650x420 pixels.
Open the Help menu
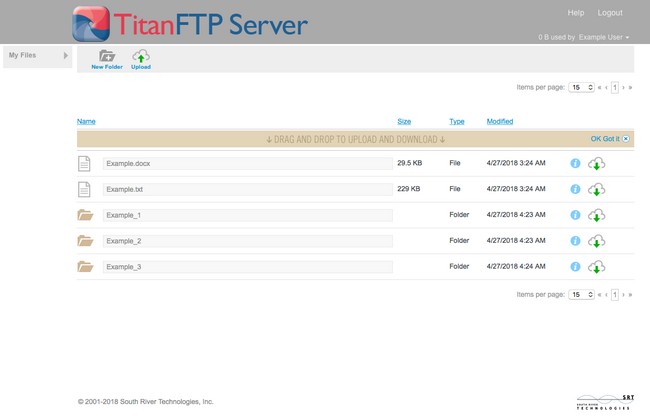[576, 13]
